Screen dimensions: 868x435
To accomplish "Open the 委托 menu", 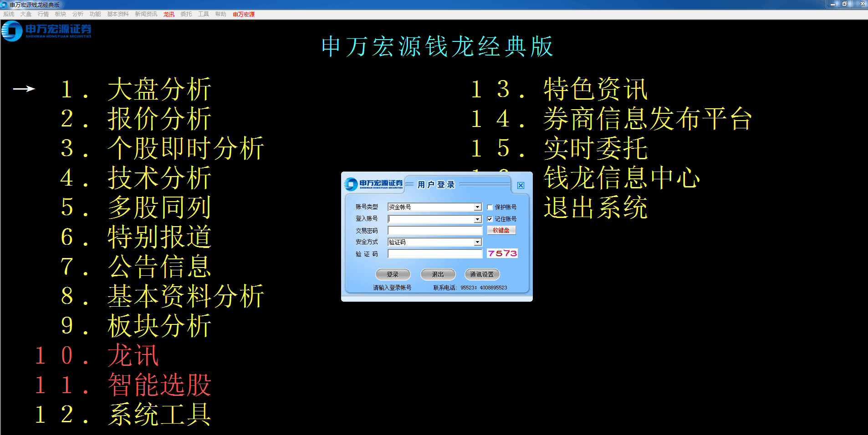I will coord(186,14).
